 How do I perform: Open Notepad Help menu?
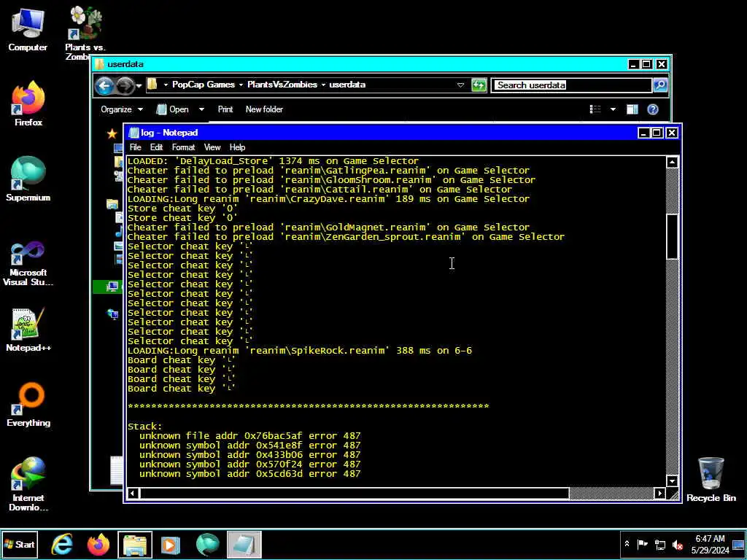(237, 147)
